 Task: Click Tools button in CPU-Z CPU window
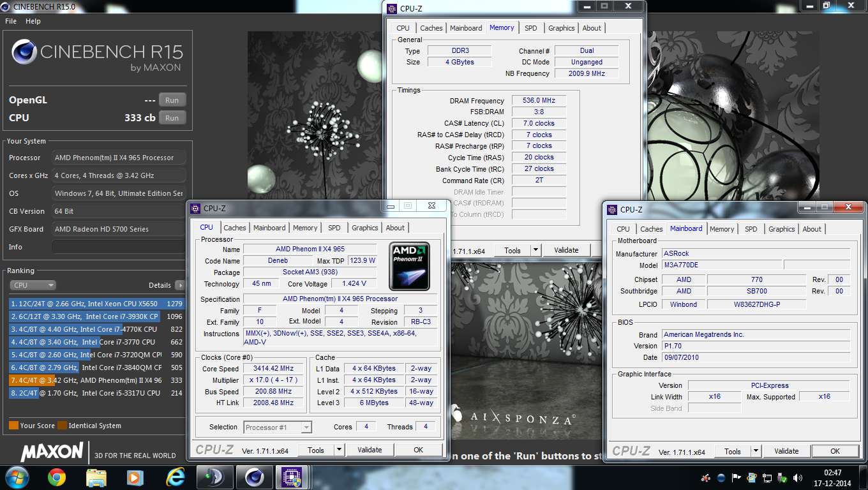316,450
